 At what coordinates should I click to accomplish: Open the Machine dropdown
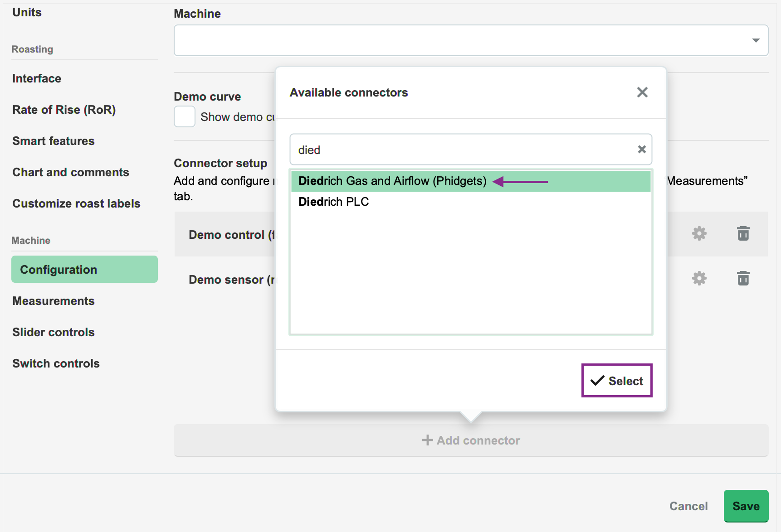point(471,40)
